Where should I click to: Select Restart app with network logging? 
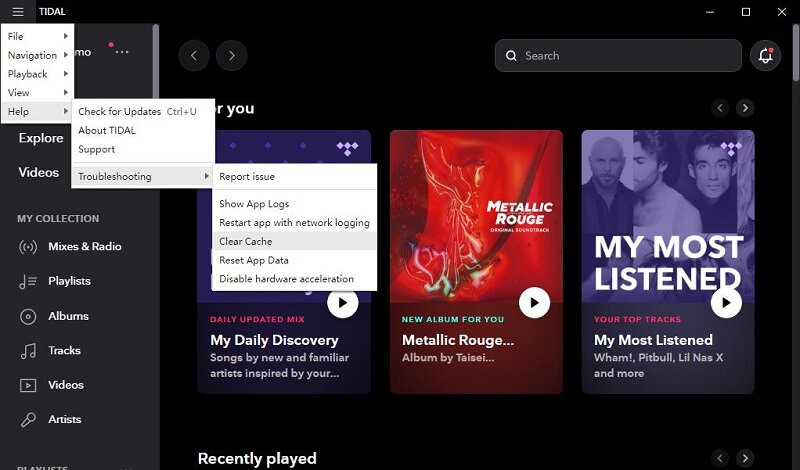pos(294,222)
